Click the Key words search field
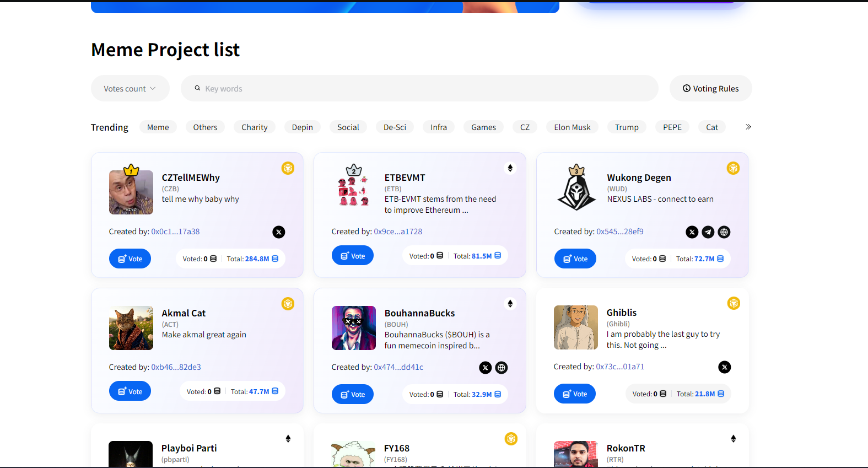 [x=419, y=89]
